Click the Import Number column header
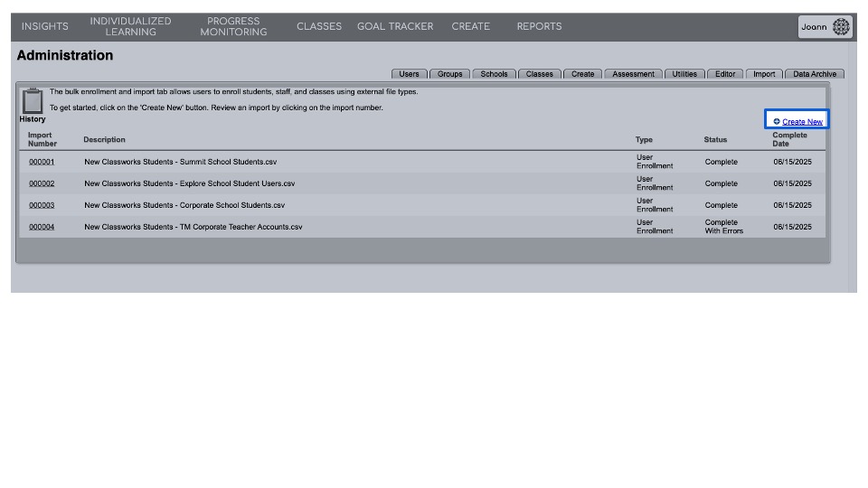Screen dimensions: 868x488 tap(42, 139)
